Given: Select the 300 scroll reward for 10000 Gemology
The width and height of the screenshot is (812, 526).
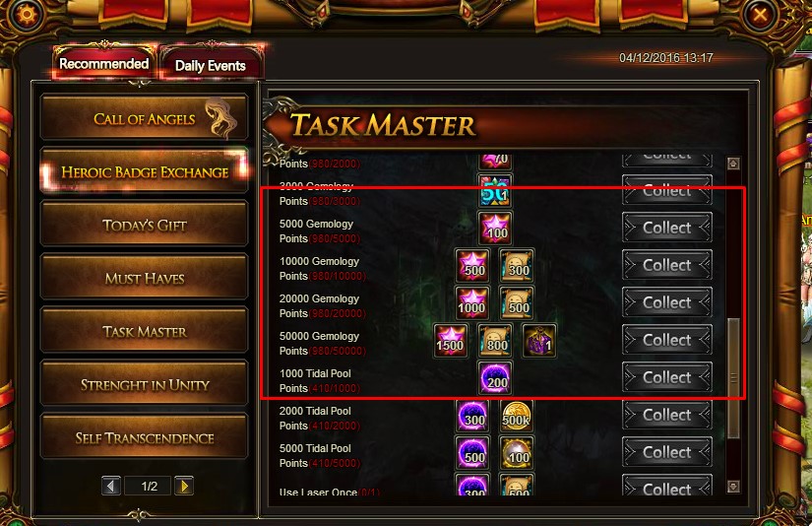Looking at the screenshot, I should [x=518, y=265].
